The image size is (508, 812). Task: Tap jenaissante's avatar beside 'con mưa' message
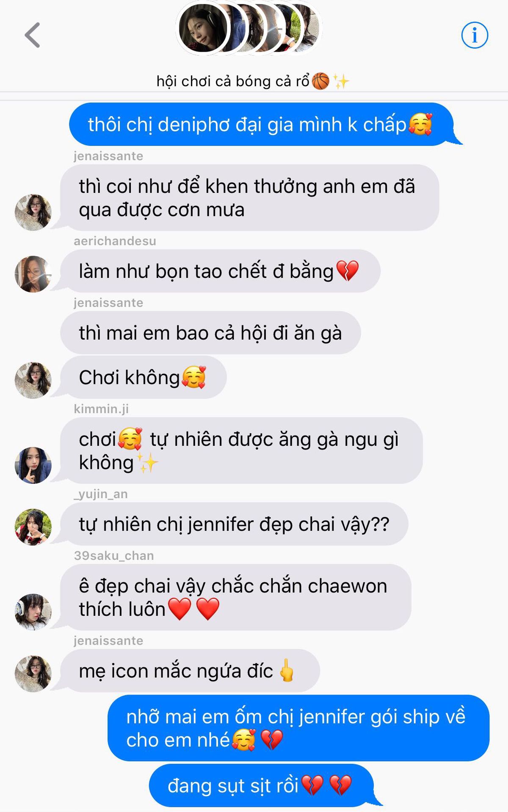coord(33,212)
